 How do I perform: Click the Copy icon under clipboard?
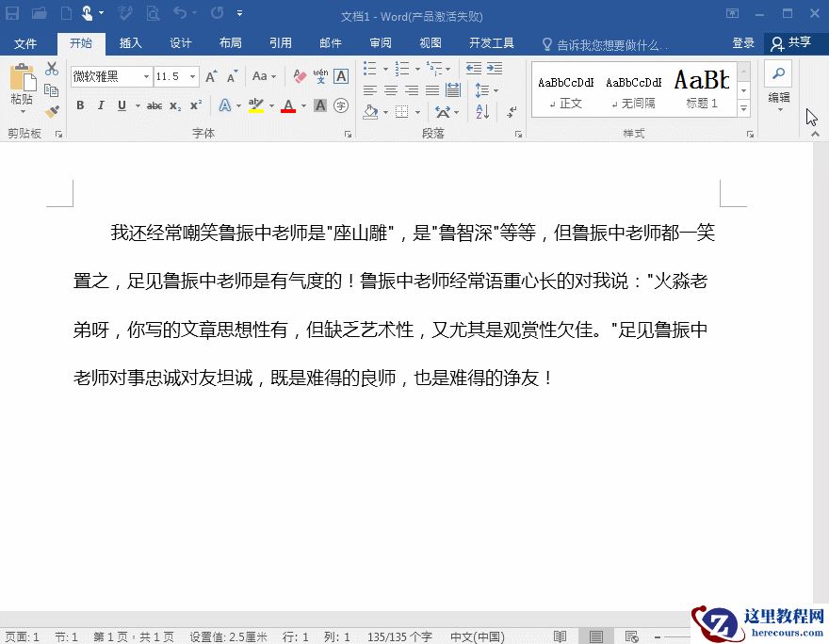pyautogui.click(x=51, y=90)
